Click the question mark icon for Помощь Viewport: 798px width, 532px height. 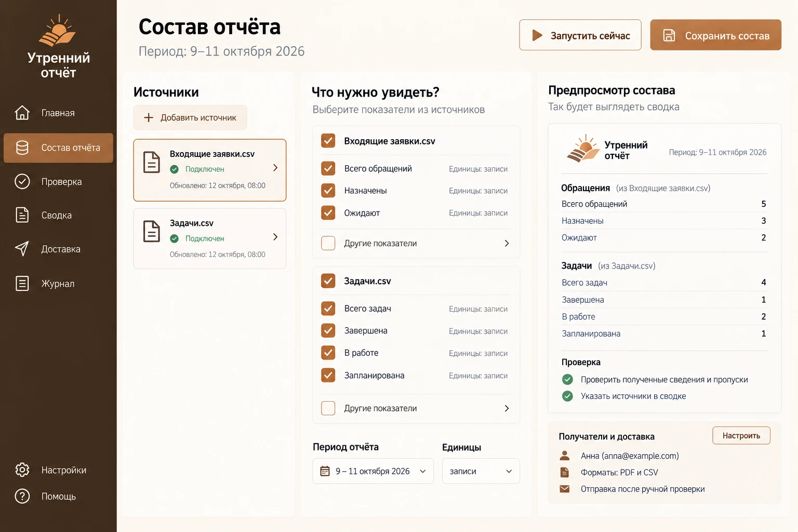coord(22,496)
